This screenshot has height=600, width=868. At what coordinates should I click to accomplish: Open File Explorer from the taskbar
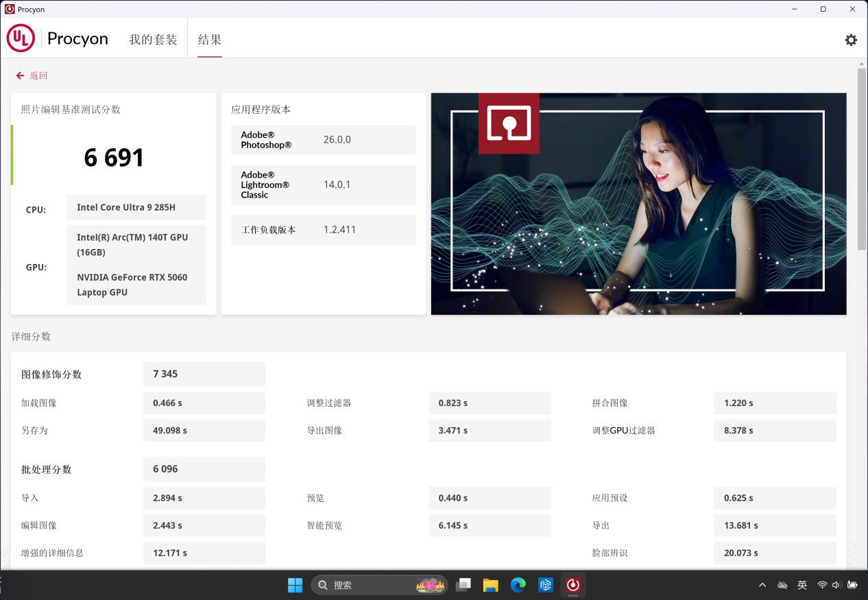pos(490,585)
